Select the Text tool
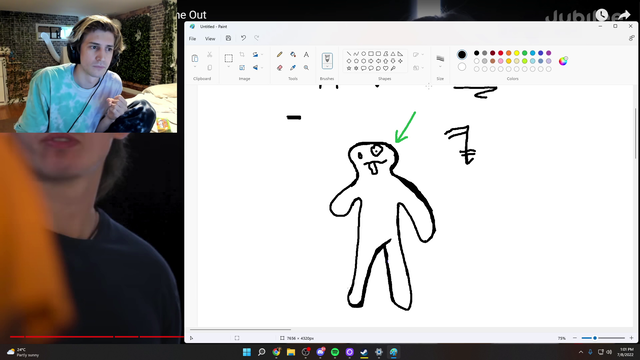This screenshot has height=360, width=640. pos(306,54)
